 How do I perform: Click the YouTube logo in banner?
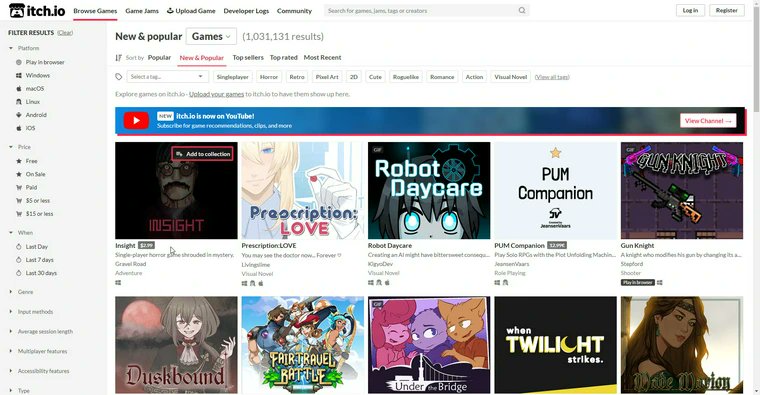click(136, 120)
